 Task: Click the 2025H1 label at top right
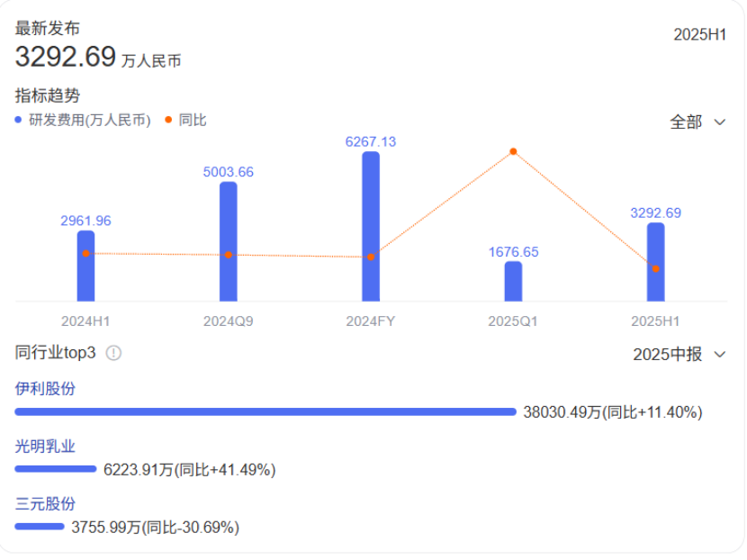[x=699, y=35]
